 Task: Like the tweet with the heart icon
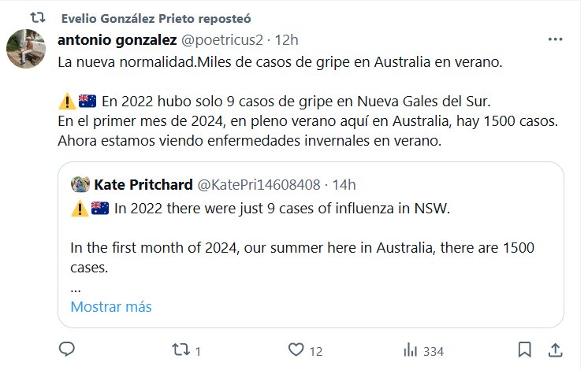coord(296,349)
